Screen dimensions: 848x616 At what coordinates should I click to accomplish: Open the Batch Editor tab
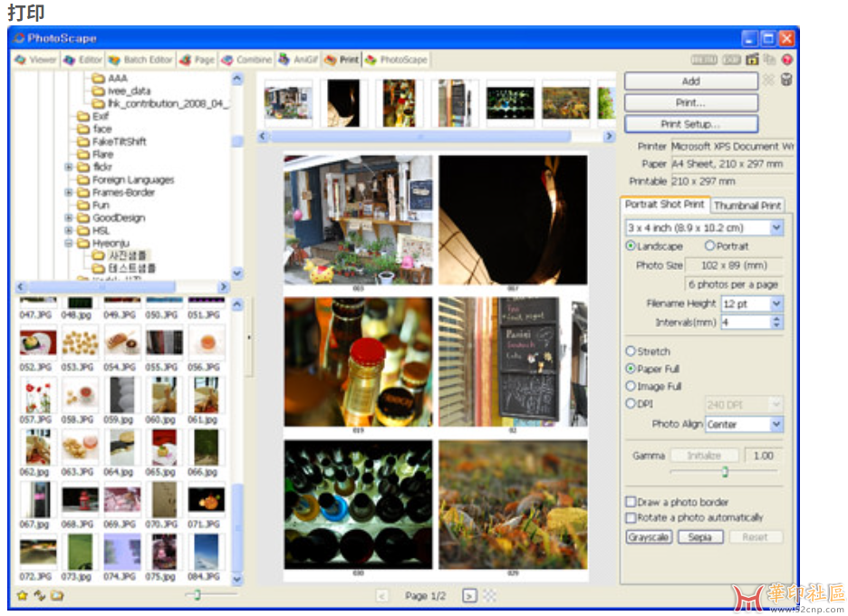click(140, 60)
